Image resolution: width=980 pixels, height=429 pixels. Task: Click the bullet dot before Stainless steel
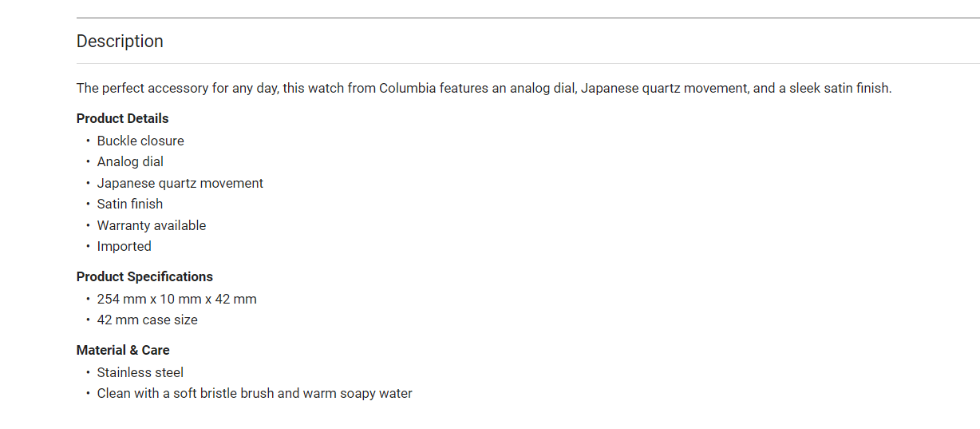click(x=88, y=372)
